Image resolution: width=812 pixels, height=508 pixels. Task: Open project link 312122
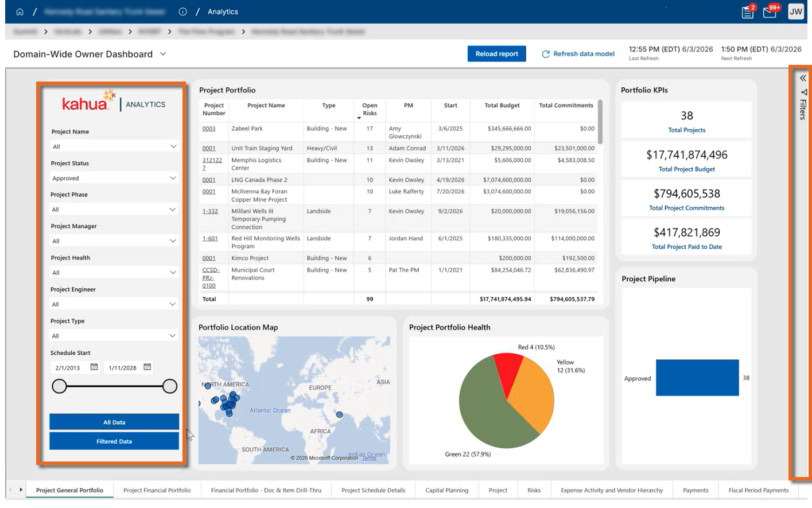click(212, 164)
